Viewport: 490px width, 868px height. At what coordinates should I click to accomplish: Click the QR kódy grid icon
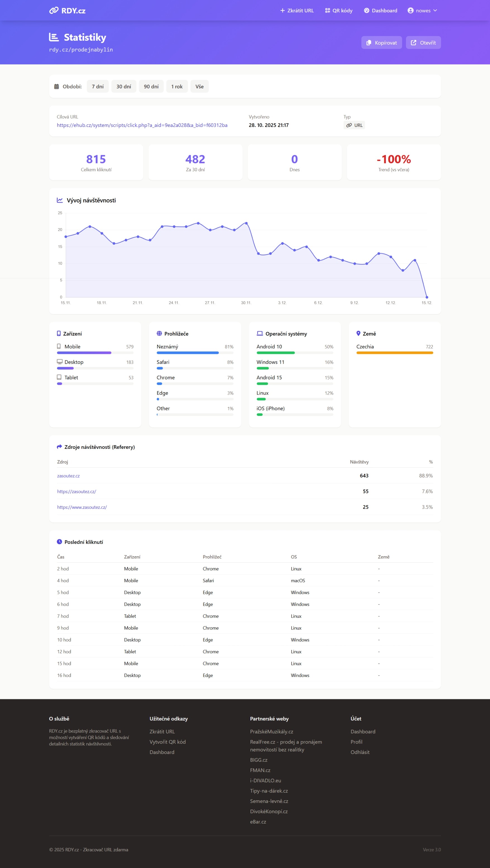coord(327,10)
